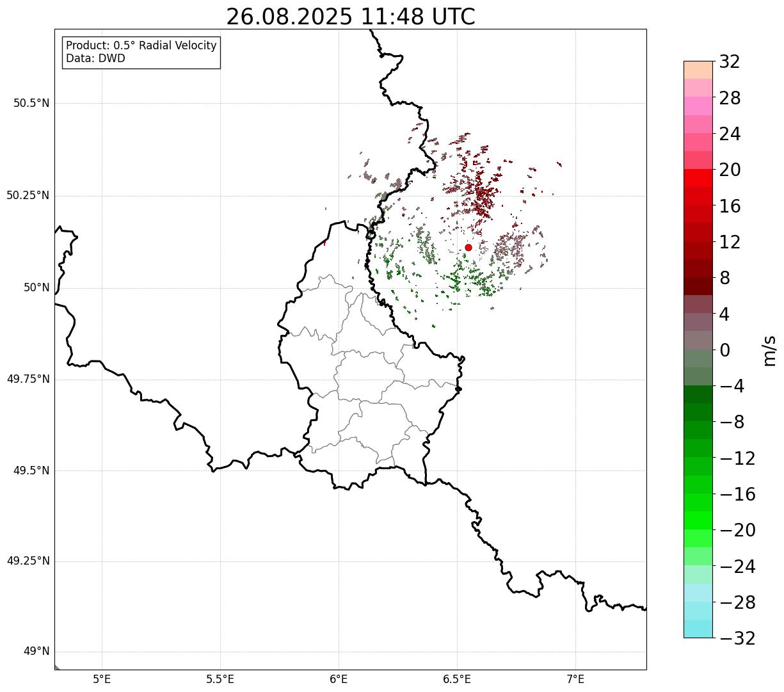Click the 49°N latitude label
The height and width of the screenshot is (692, 784).
36,652
